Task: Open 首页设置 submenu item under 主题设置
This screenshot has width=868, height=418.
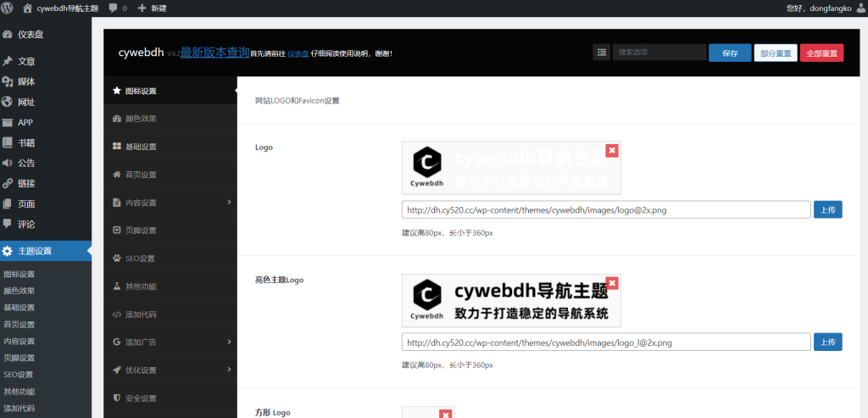Action: [x=19, y=325]
